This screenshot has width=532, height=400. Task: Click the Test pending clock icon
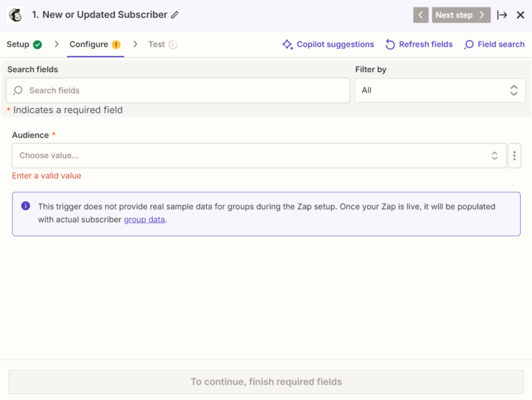[173, 44]
